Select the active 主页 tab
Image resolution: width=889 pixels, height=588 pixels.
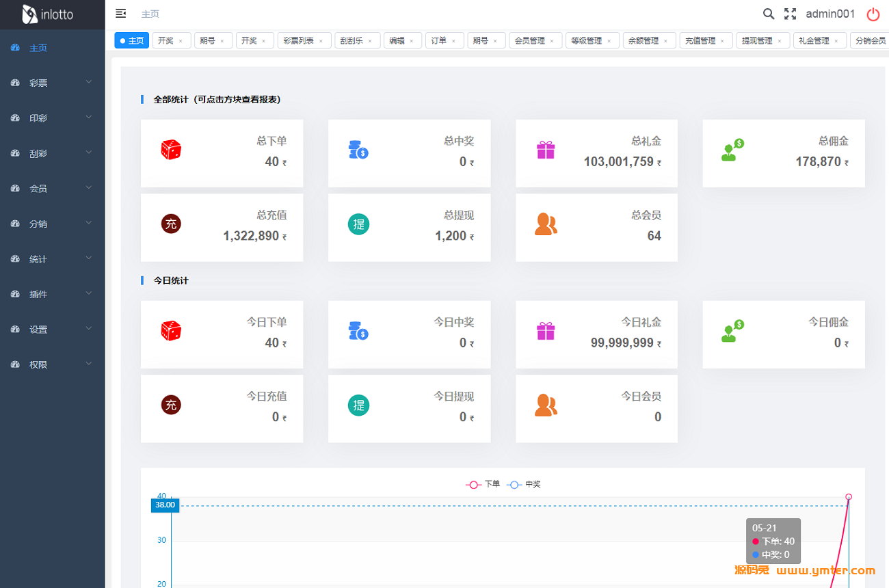(x=131, y=40)
